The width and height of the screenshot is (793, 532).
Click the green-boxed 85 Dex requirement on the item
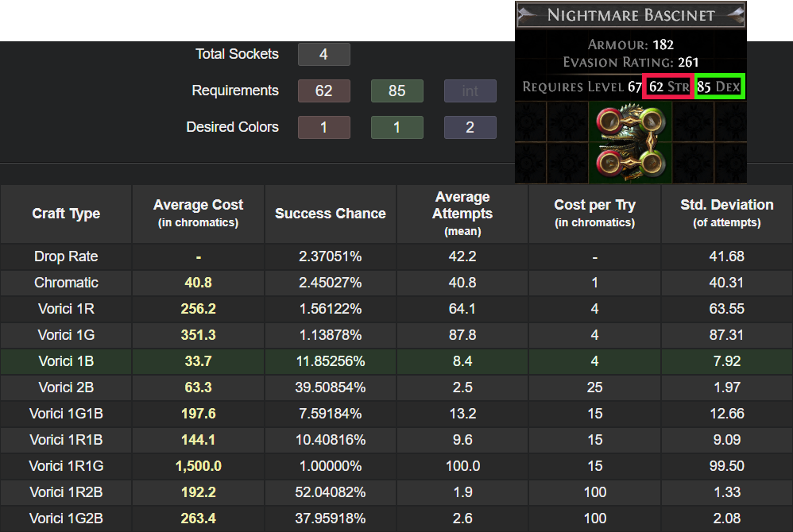(719, 86)
